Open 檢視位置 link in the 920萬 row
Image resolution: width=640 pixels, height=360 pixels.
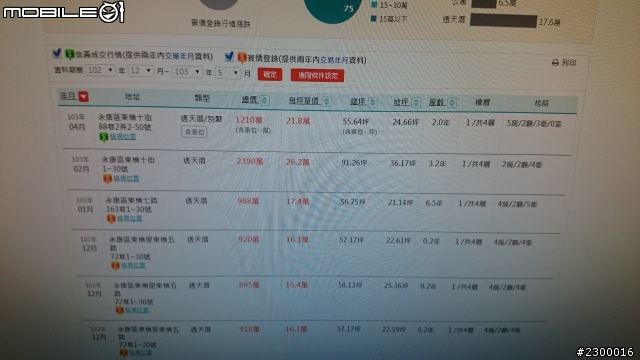[x=133, y=265]
